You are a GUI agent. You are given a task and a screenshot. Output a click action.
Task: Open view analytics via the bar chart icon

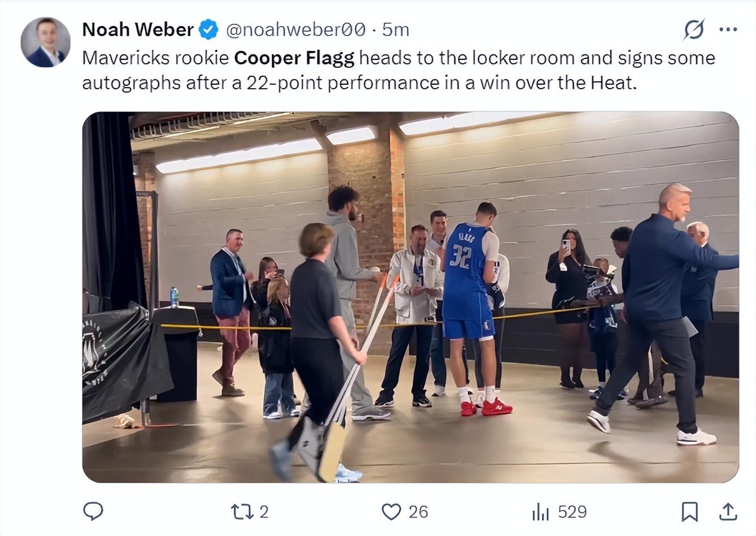pyautogui.click(x=540, y=512)
